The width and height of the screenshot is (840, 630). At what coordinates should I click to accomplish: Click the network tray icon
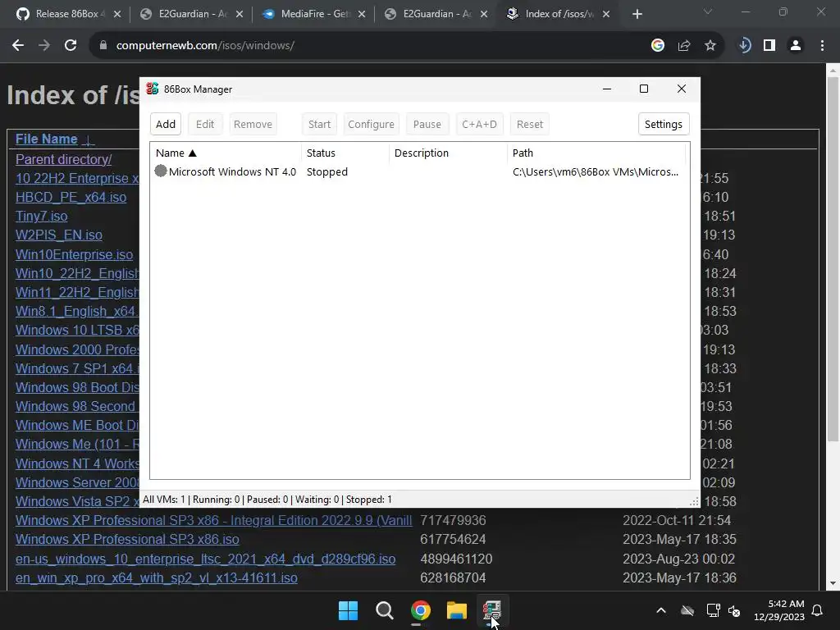click(x=713, y=610)
